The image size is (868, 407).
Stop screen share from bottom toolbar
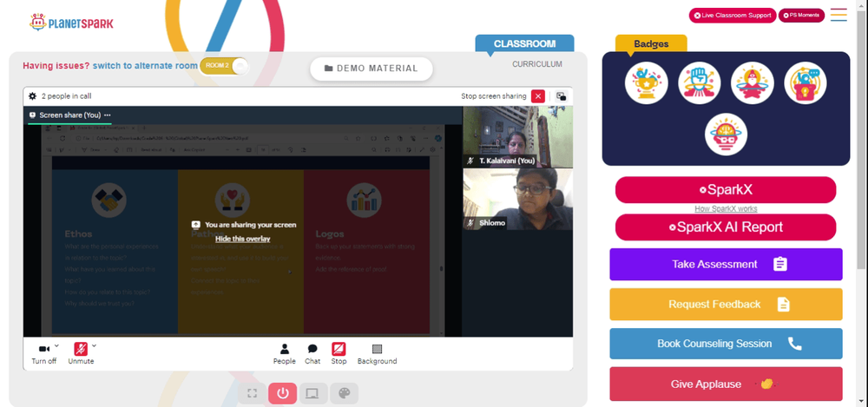(339, 354)
